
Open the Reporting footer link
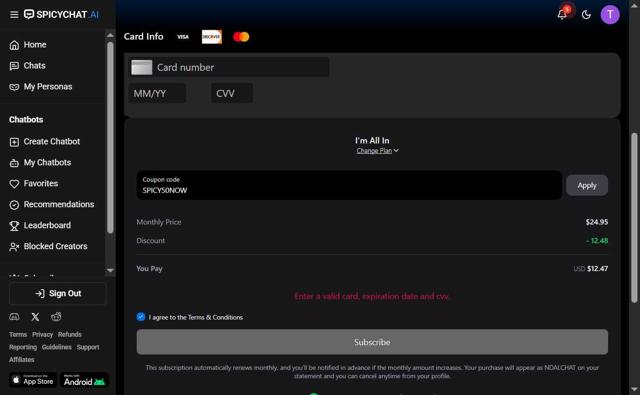click(23, 347)
